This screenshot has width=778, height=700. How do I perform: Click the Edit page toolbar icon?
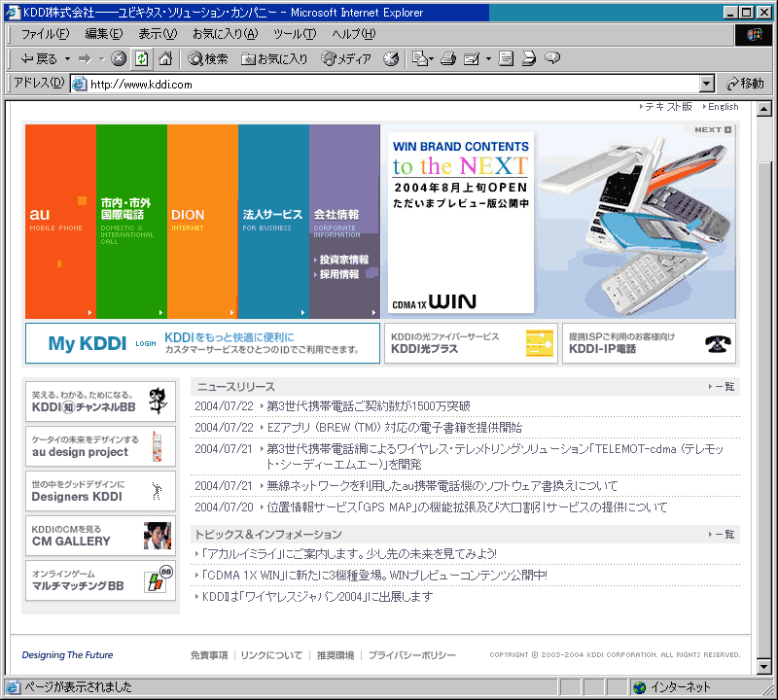(472, 59)
